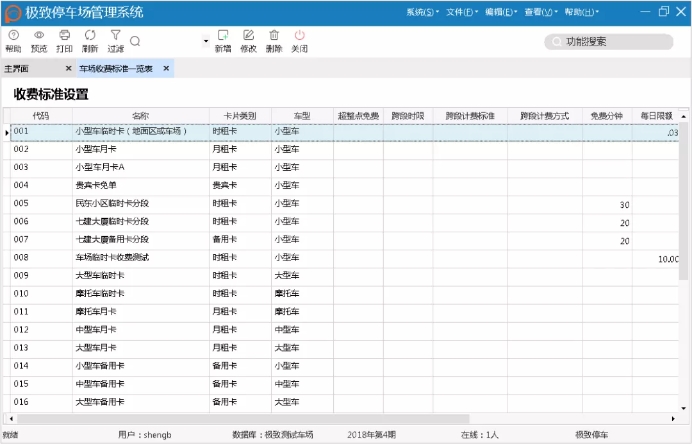Viewport: 692px width, 444px height.
Task: Click the red 关闭 power icon
Action: coord(299,40)
